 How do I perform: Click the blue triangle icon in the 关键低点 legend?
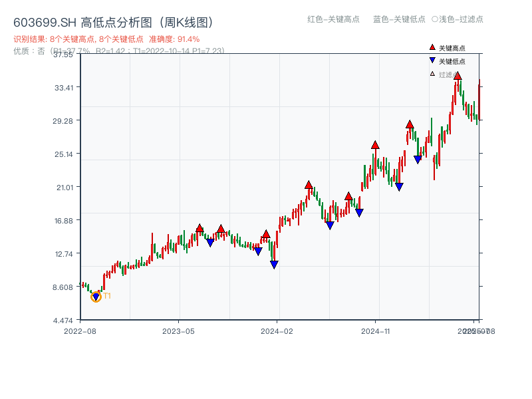432,61
